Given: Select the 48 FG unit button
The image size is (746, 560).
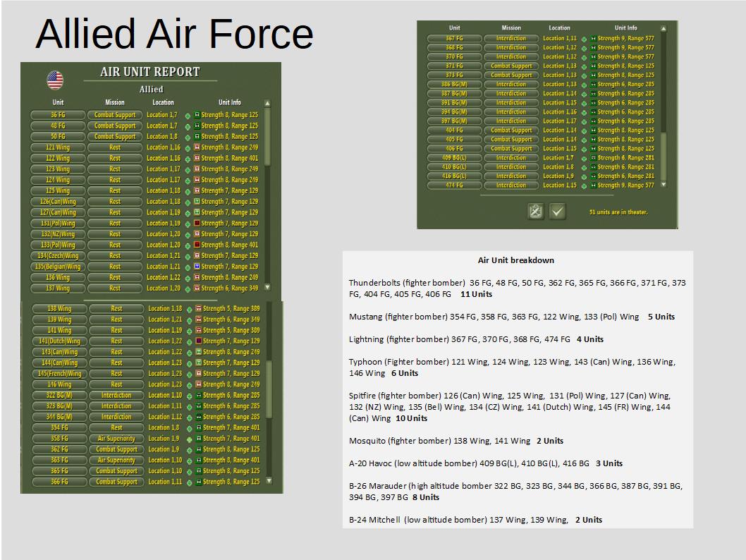Looking at the screenshot, I should tap(58, 126).
